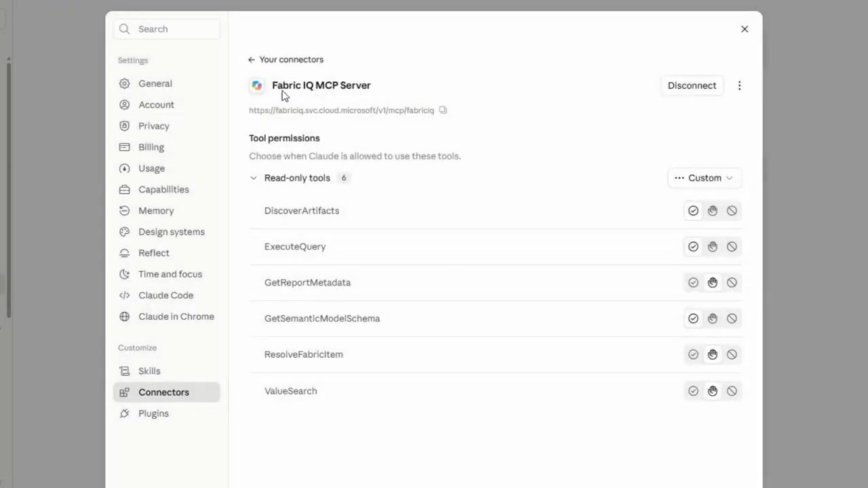Open General settings

166,83
